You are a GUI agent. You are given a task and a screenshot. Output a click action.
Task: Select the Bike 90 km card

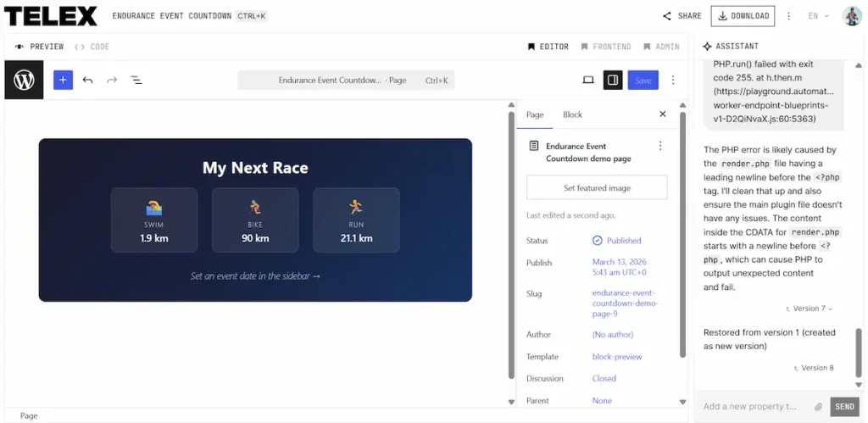coord(255,220)
